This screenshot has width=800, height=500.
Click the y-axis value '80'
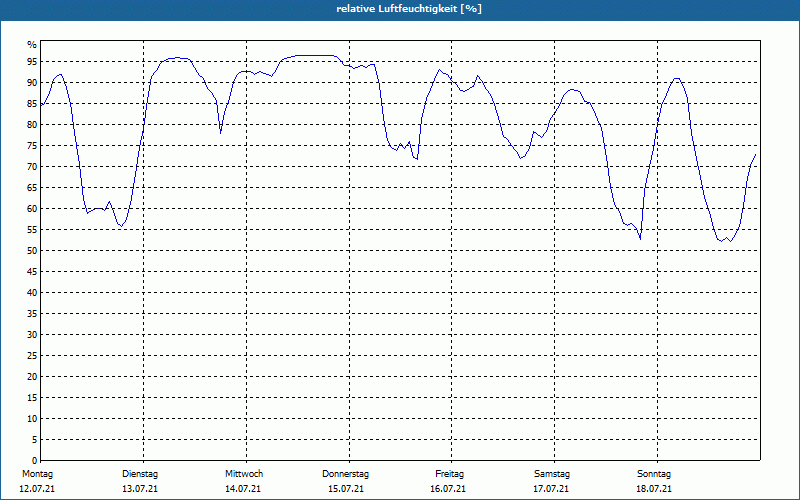pyautogui.click(x=32, y=124)
